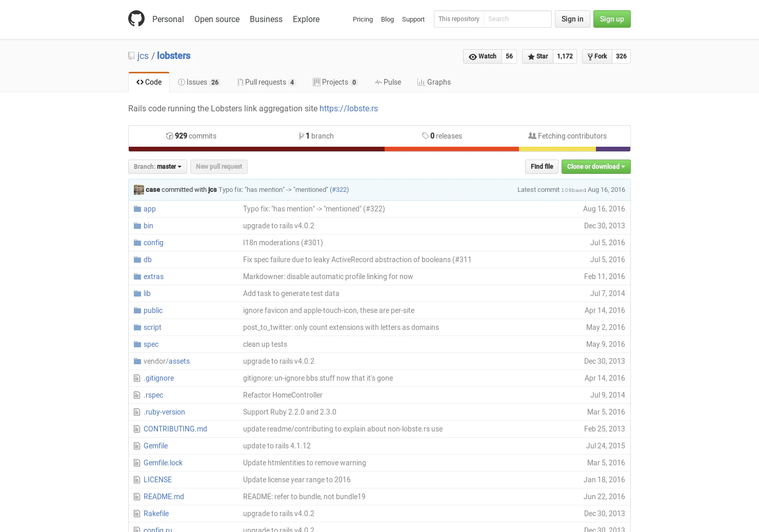
Task: Open the https://lobste.rs link
Action: (349, 109)
